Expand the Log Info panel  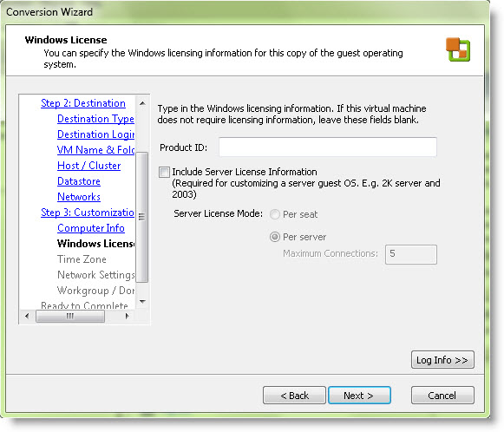[x=442, y=360]
